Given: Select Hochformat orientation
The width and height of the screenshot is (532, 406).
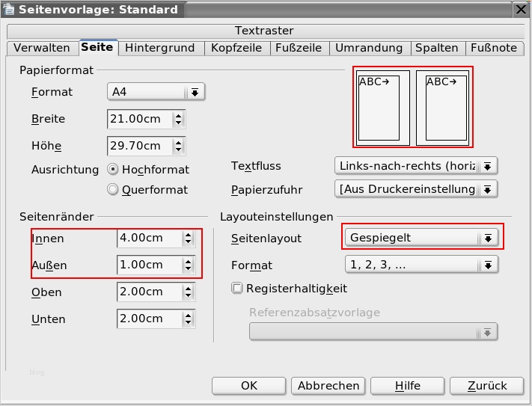Looking at the screenshot, I should point(113,169).
